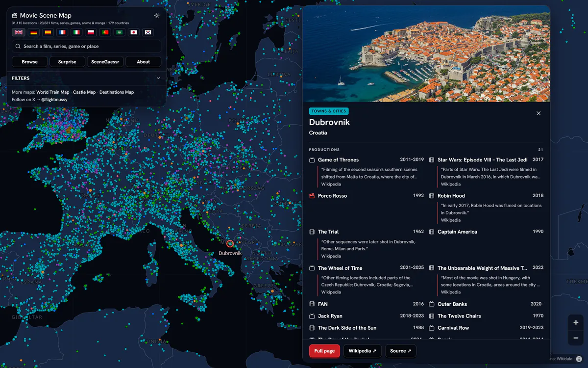Image resolution: width=588 pixels, height=368 pixels.
Task: Click film icon beside The Twelve Chairs
Action: tap(432, 316)
